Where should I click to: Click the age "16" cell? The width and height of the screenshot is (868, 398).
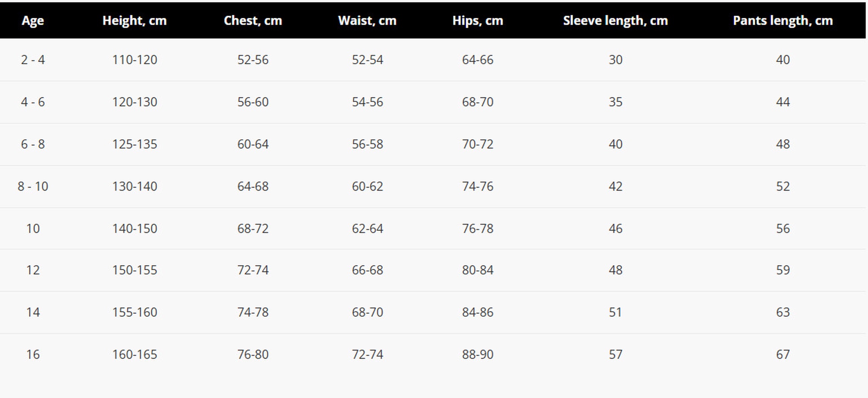click(x=33, y=354)
